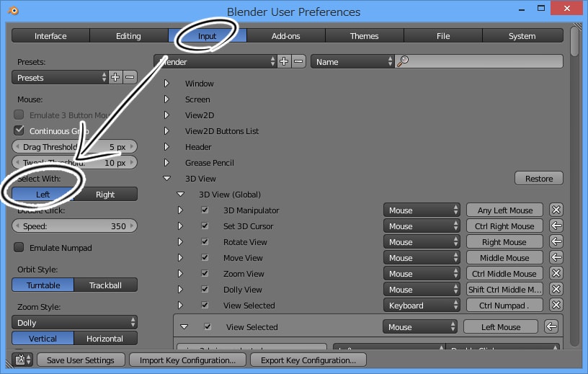Uncheck Move View keymap item
Screen dimensions: 588x374
pyautogui.click(x=205, y=257)
